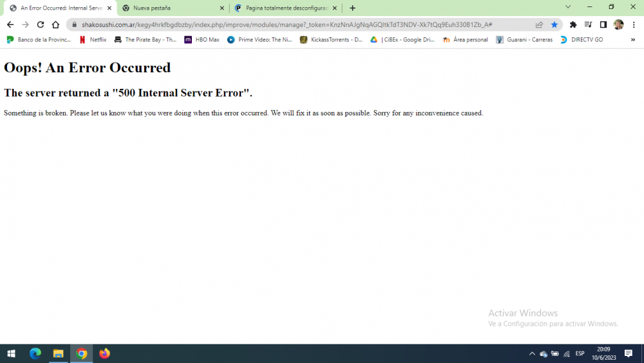Open a new tab with the plus button

[x=352, y=8]
